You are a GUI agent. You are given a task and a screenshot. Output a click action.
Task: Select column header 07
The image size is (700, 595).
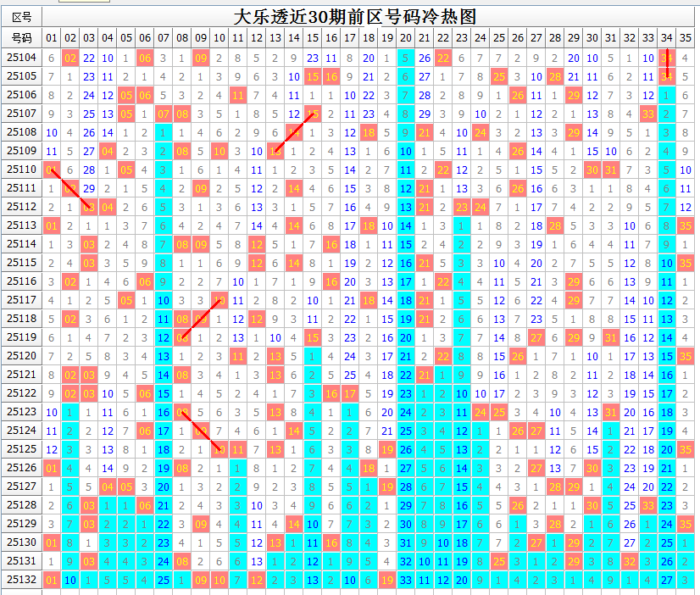pyautogui.click(x=164, y=38)
